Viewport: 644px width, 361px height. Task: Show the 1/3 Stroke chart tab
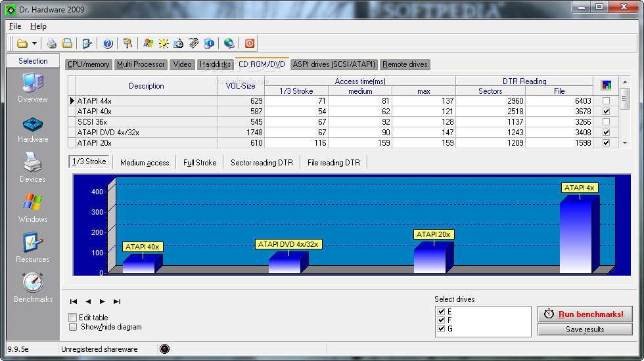tap(89, 161)
